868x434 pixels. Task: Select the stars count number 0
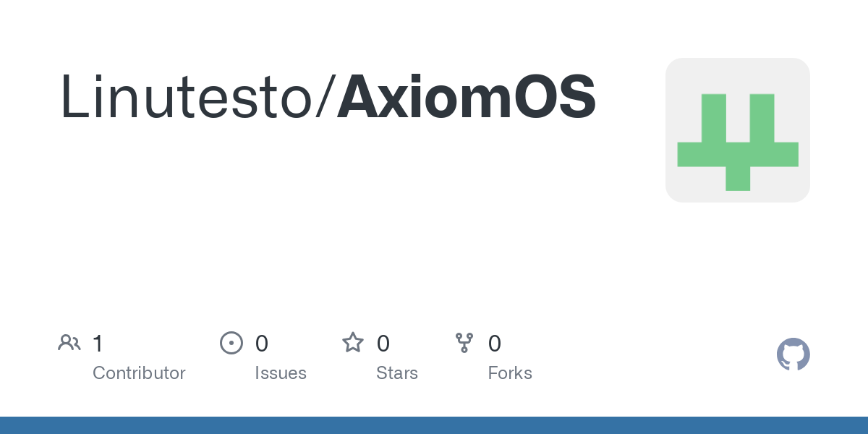coord(383,344)
